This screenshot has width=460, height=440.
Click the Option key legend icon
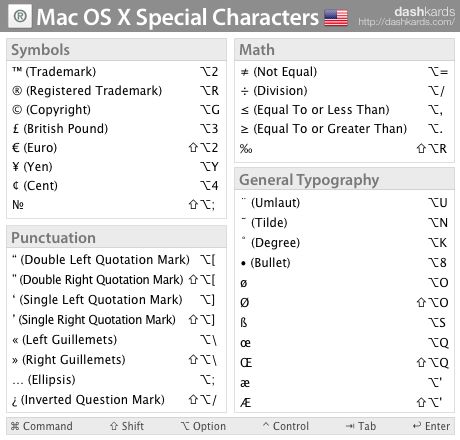(x=185, y=426)
